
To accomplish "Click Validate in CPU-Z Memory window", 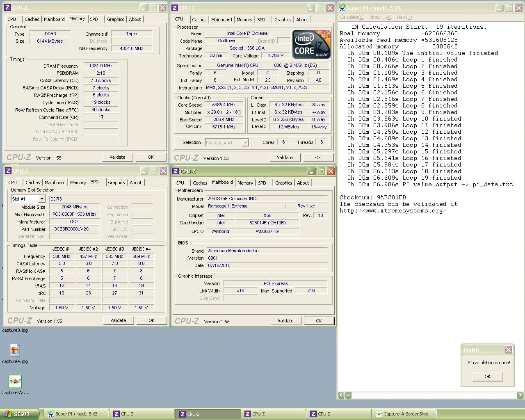I will (x=117, y=157).
